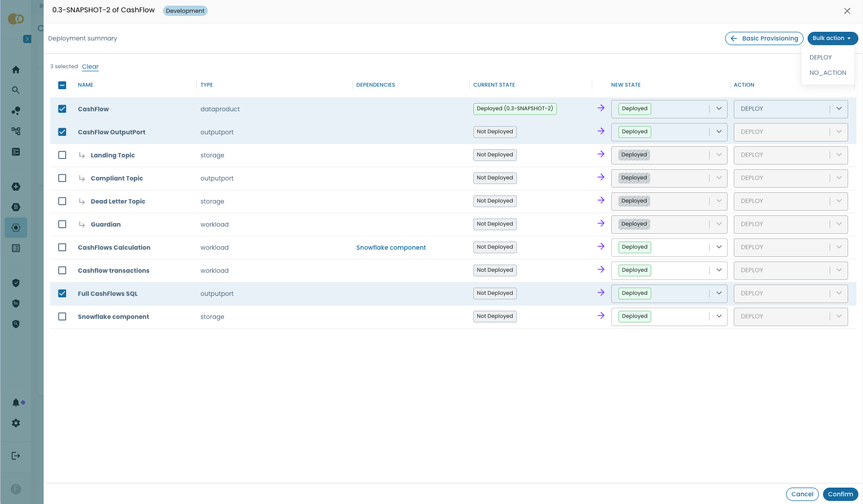
Task: Click the logout icon in sidebar
Action: coord(16,456)
